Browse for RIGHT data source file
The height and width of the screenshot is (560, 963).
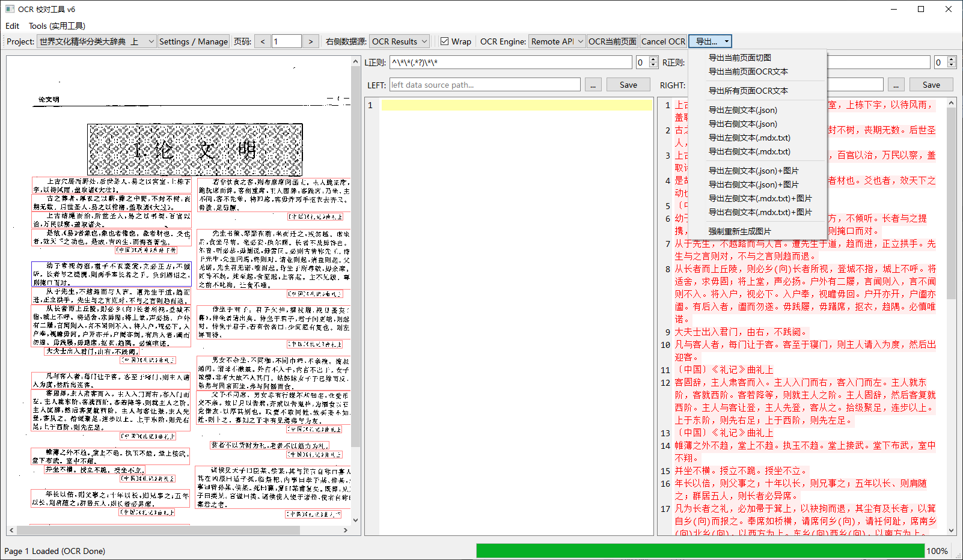pos(896,85)
